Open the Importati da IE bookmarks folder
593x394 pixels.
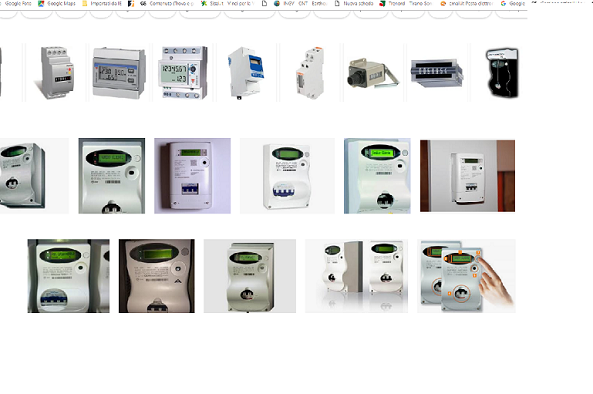point(102,3)
